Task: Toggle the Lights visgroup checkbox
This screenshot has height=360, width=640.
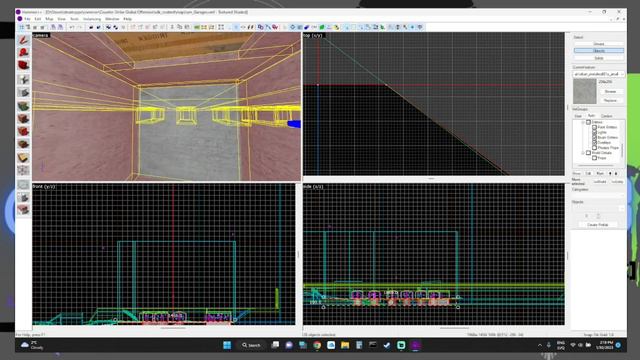Action: [594, 132]
